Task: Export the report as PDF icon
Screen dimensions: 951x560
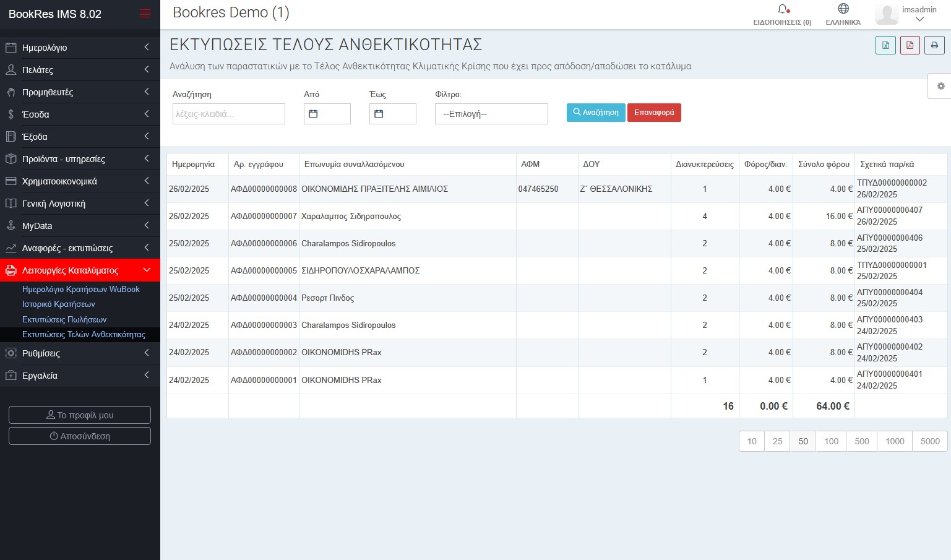Action: click(910, 46)
